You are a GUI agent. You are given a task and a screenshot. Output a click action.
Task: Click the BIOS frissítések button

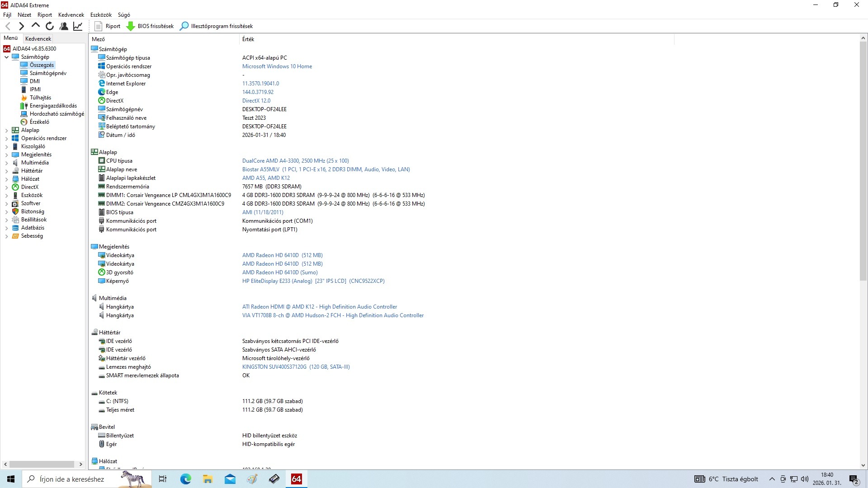point(150,26)
